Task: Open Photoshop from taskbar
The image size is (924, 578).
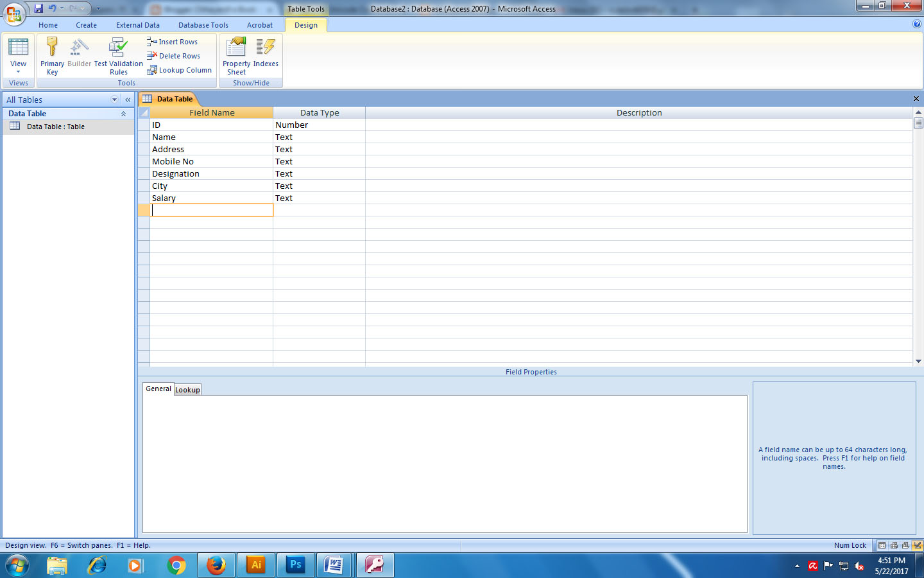Action: click(296, 566)
